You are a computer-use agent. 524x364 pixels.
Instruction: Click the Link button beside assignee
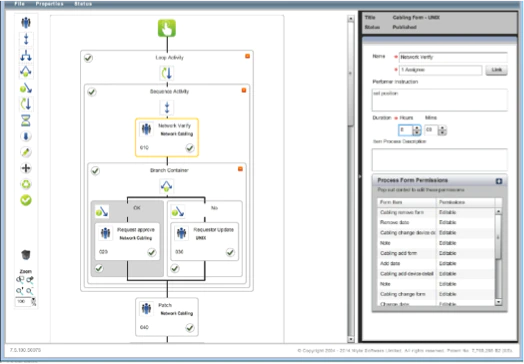coord(496,70)
